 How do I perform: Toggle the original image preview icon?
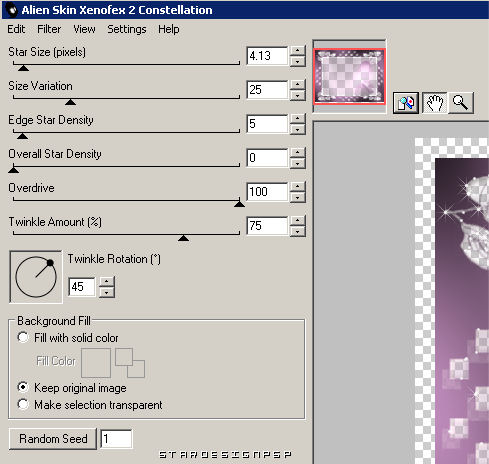[406, 103]
